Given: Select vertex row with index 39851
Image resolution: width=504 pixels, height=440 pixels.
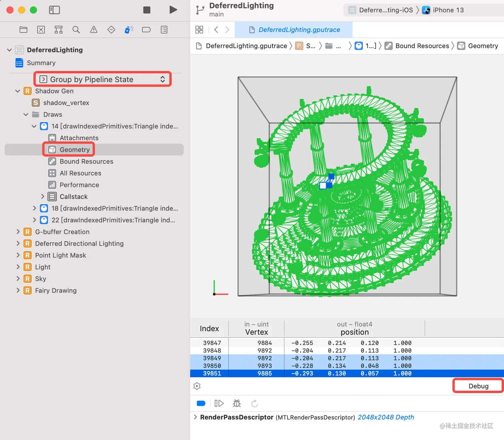Looking at the screenshot, I should coord(347,374).
